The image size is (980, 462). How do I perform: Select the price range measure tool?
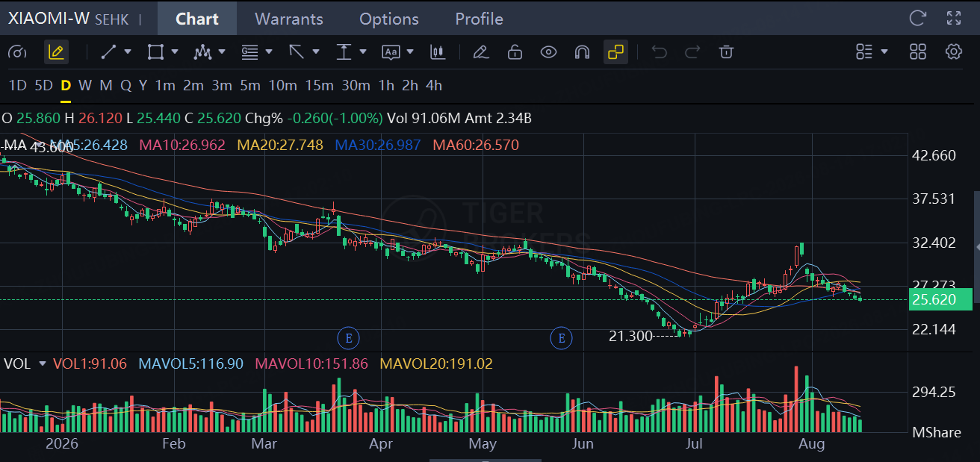tap(344, 52)
